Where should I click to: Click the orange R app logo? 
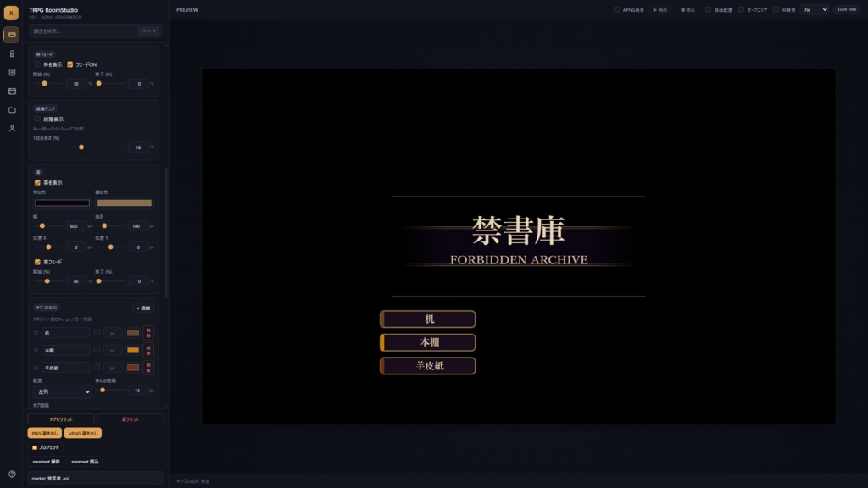11,13
